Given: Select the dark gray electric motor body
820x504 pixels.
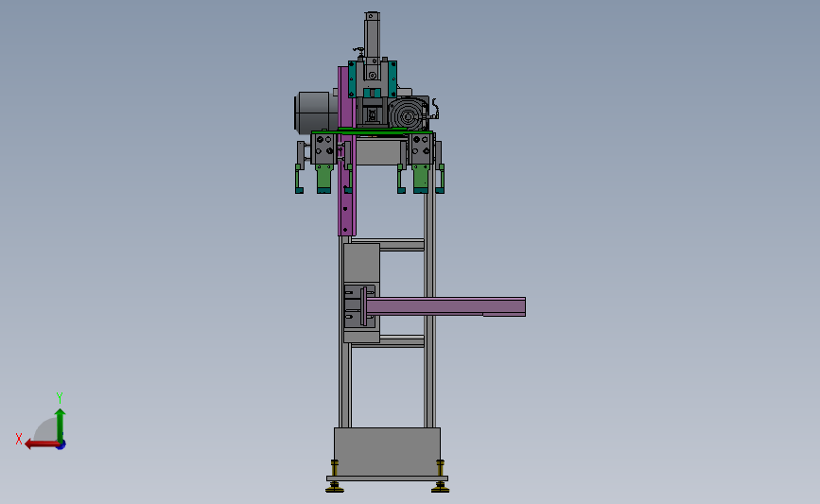Looking at the screenshot, I should (315, 112).
